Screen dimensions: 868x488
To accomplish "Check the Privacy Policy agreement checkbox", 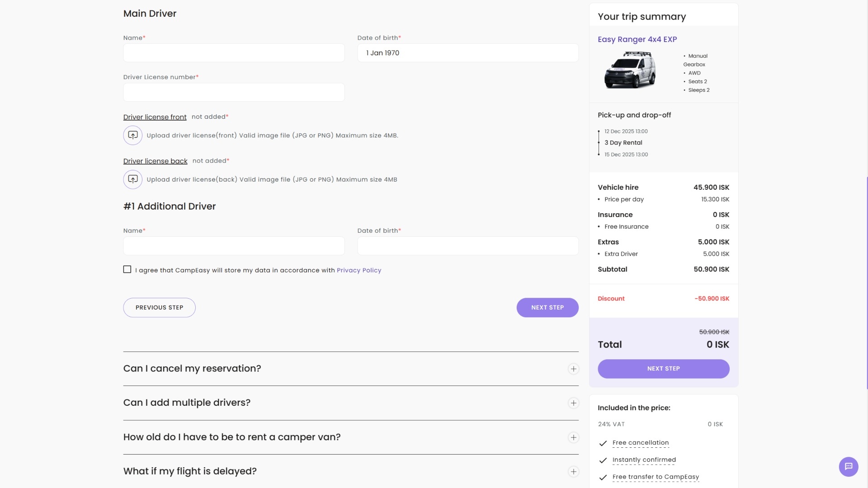I will coord(127,269).
